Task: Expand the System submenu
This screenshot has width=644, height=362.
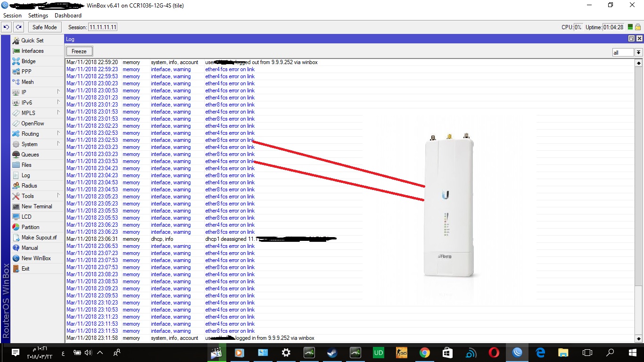Action: coord(58,144)
